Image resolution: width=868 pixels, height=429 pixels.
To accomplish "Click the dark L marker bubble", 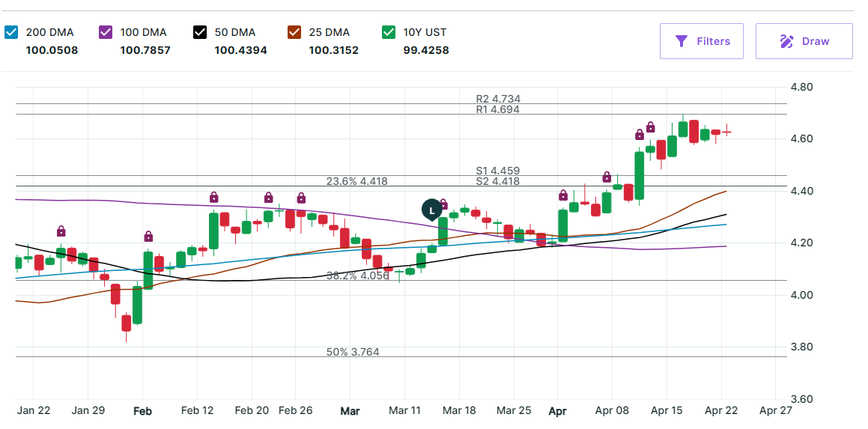I will click(x=432, y=210).
